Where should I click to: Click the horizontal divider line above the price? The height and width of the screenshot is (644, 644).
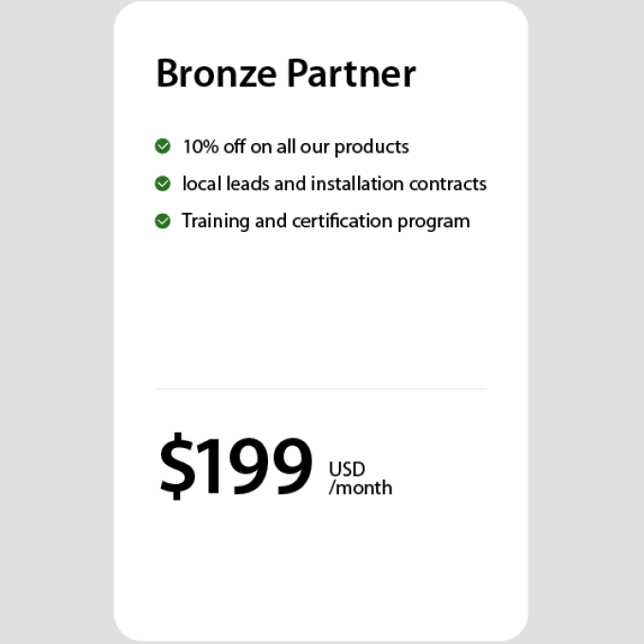[x=320, y=388]
